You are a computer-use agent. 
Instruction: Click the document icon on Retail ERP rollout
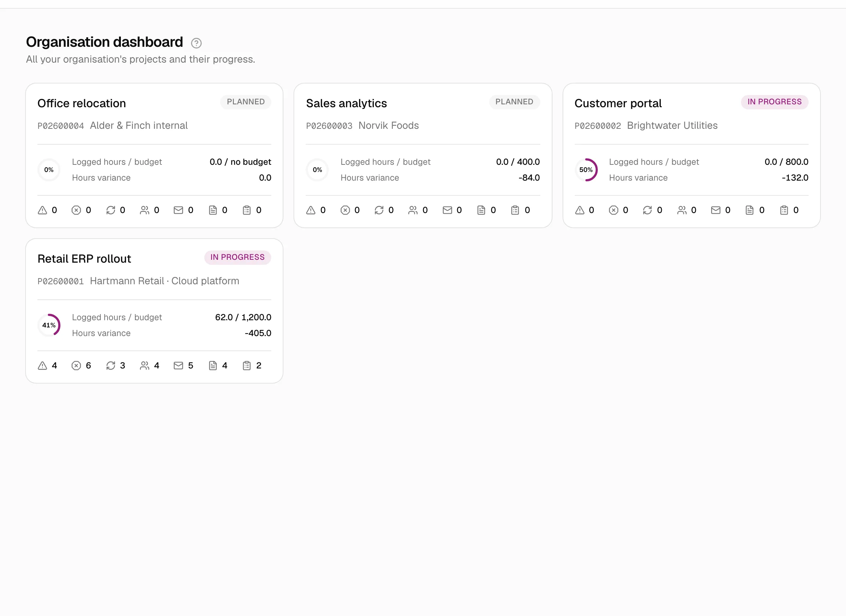pyautogui.click(x=213, y=366)
